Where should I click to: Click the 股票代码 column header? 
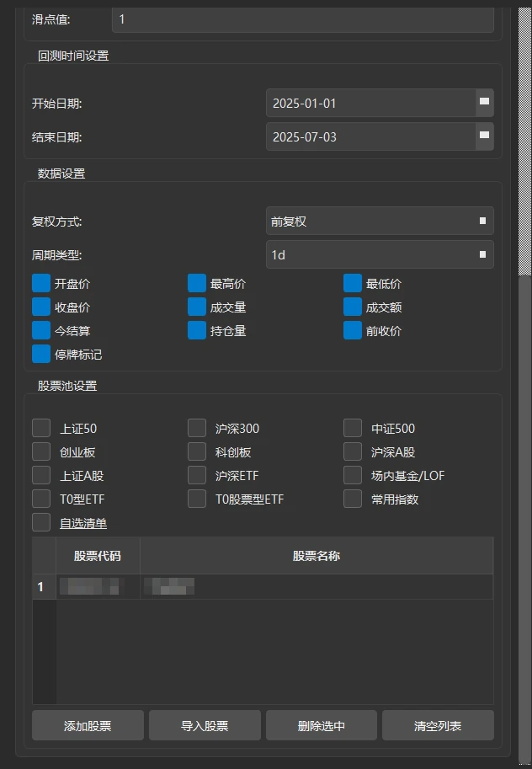coord(98,556)
